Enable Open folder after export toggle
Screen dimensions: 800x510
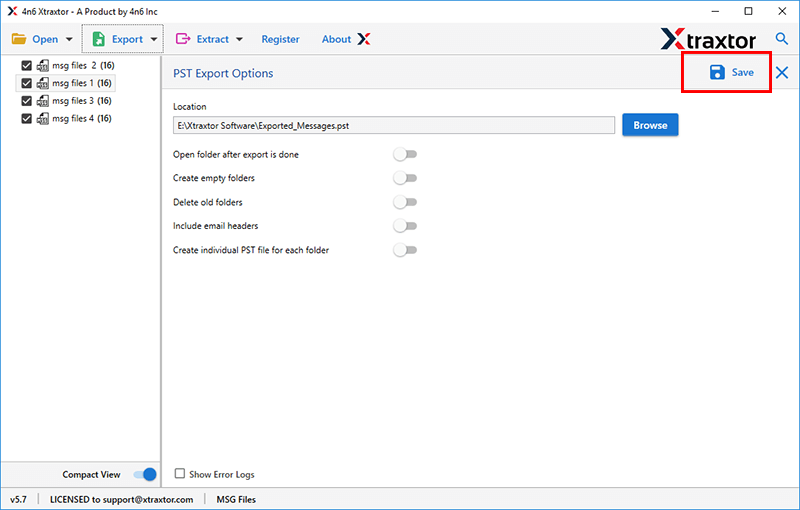[405, 154]
